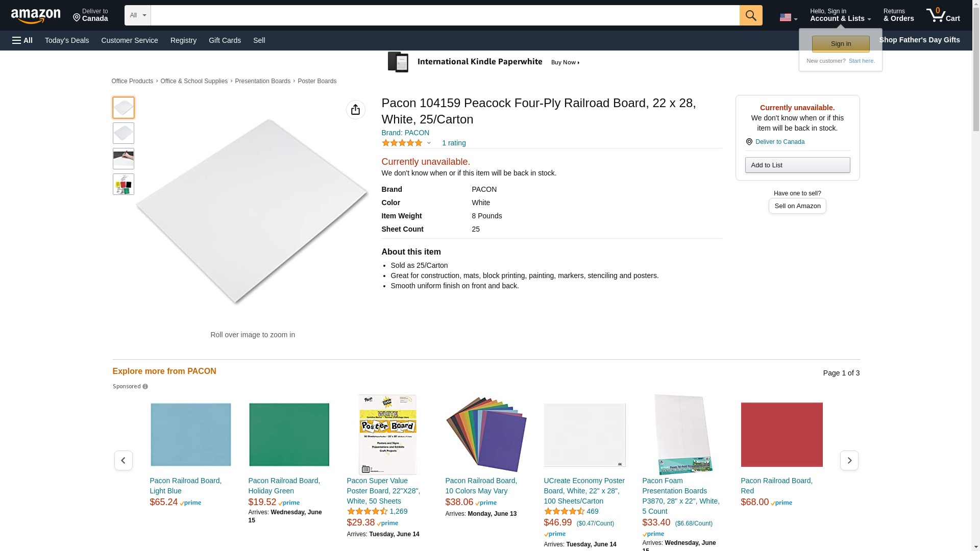
Task: Open the Brand: PACON link
Action: (x=405, y=133)
